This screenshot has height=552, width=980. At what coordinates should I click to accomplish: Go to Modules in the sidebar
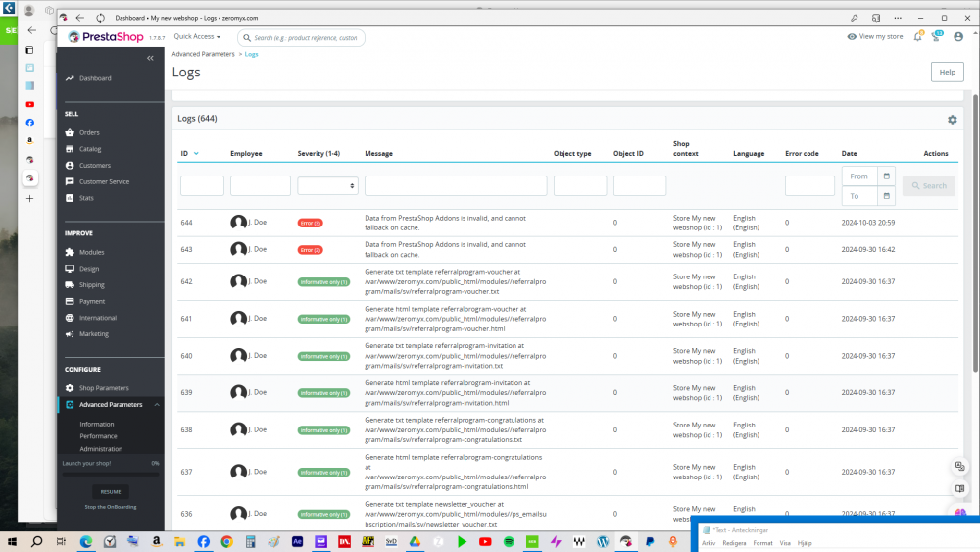click(x=91, y=252)
